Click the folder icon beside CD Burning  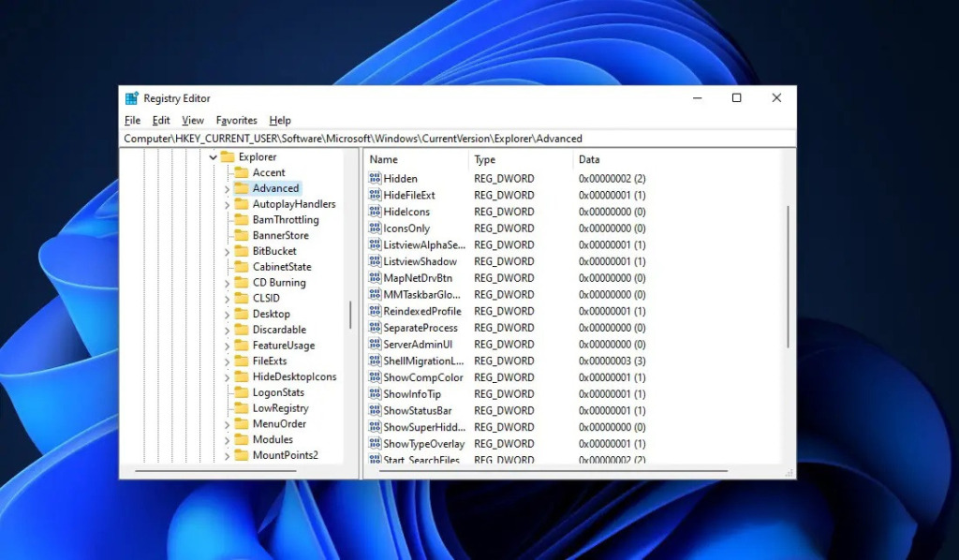[x=241, y=283]
